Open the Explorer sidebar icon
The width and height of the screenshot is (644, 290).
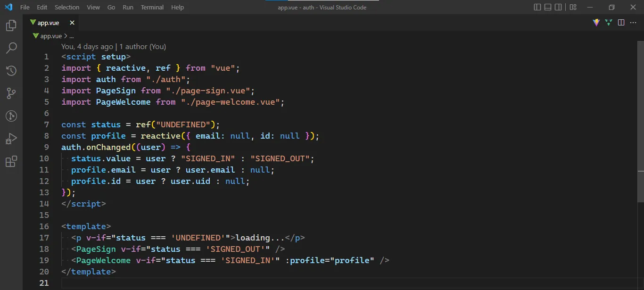12,25
